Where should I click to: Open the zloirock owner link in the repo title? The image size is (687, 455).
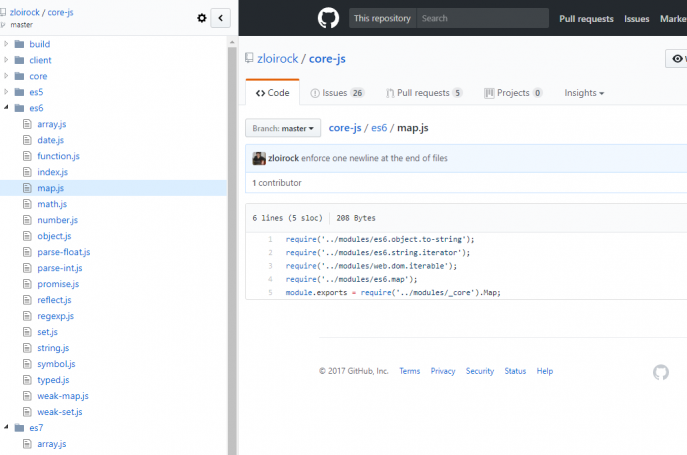[x=278, y=59]
